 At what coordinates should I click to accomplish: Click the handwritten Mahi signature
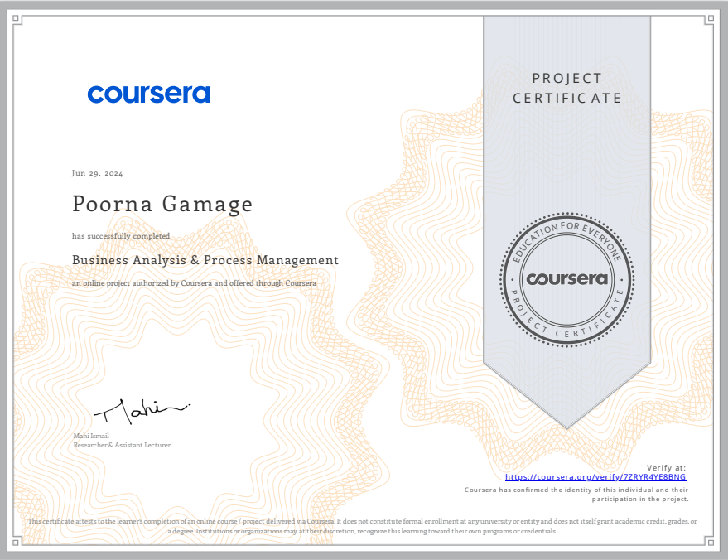click(x=142, y=412)
